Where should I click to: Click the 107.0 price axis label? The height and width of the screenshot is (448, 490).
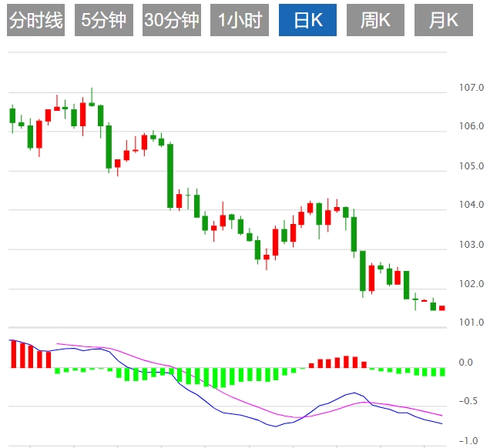(471, 88)
